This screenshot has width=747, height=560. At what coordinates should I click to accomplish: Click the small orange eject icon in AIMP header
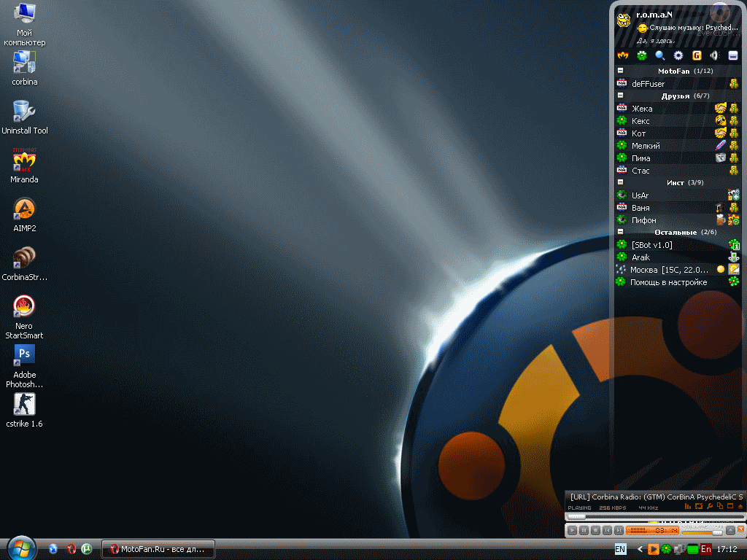pyautogui.click(x=740, y=506)
